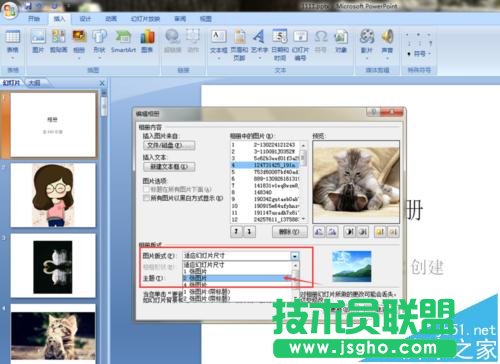Insert a Chart from the ribbon
This screenshot has width=500, height=364.
147,41
